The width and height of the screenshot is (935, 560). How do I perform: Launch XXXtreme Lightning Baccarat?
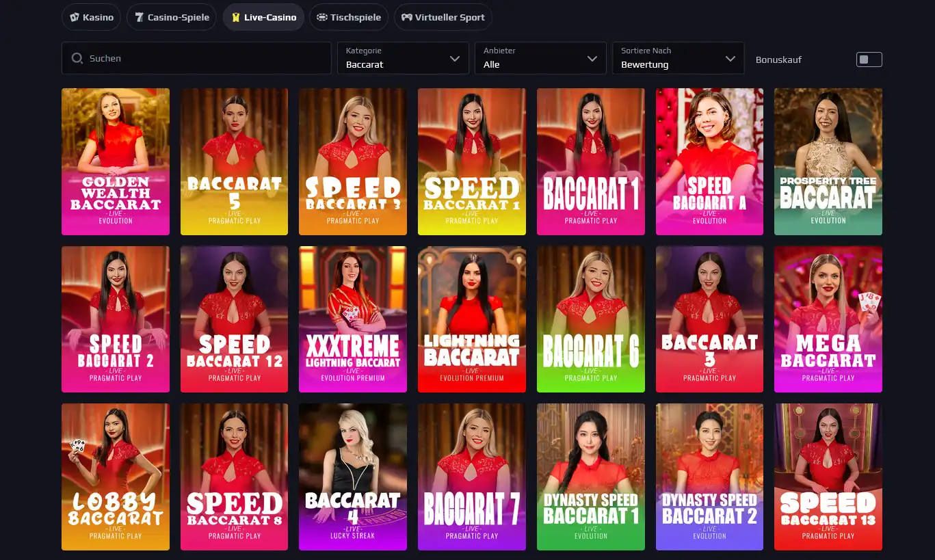point(353,319)
